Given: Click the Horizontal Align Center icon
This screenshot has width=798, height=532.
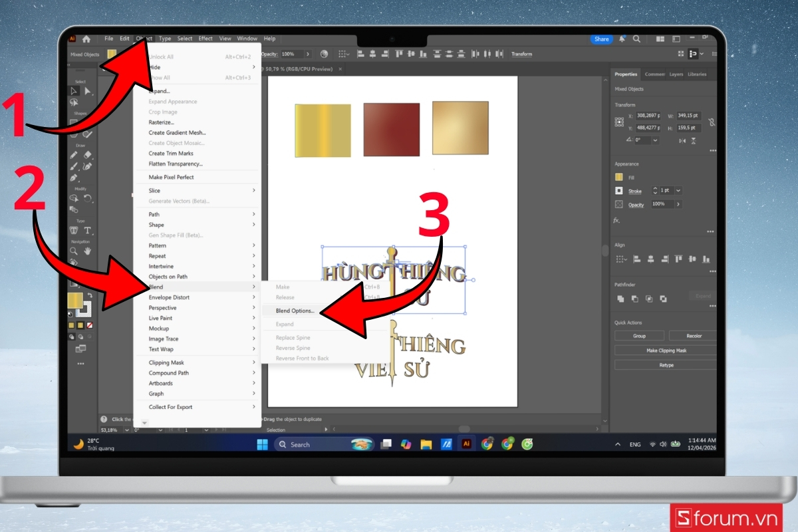Looking at the screenshot, I should coord(651,259).
